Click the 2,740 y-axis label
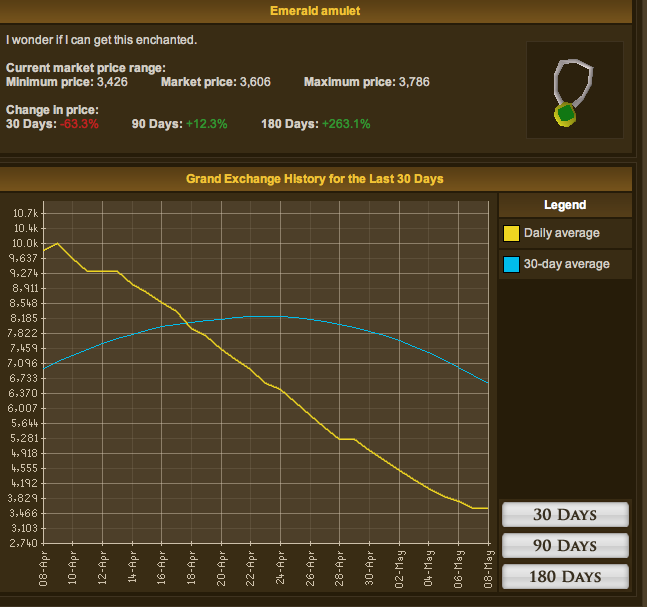The width and height of the screenshot is (647, 607). coord(23,543)
